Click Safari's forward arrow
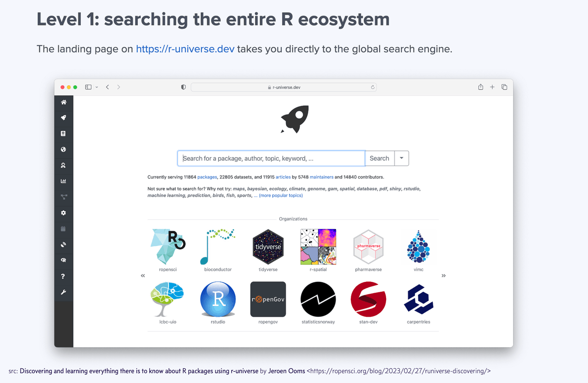Screen dimensions: 588x383 tap(119, 87)
